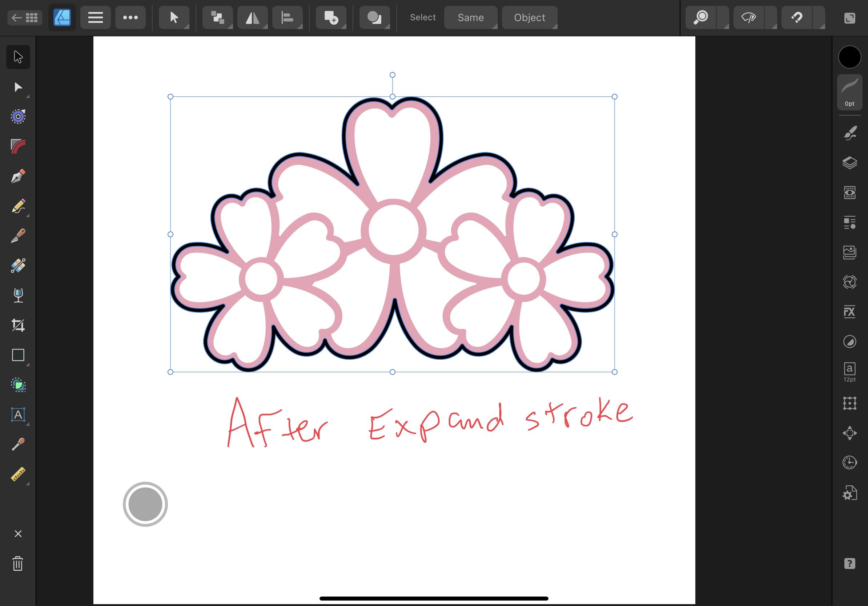Expand the view mode options arrow
868x606 pixels.
(x=771, y=17)
